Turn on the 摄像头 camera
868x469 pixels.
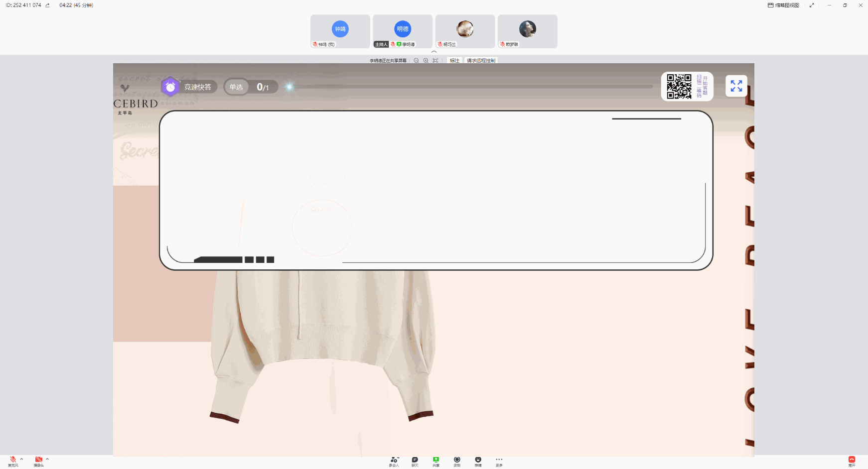[x=38, y=461]
